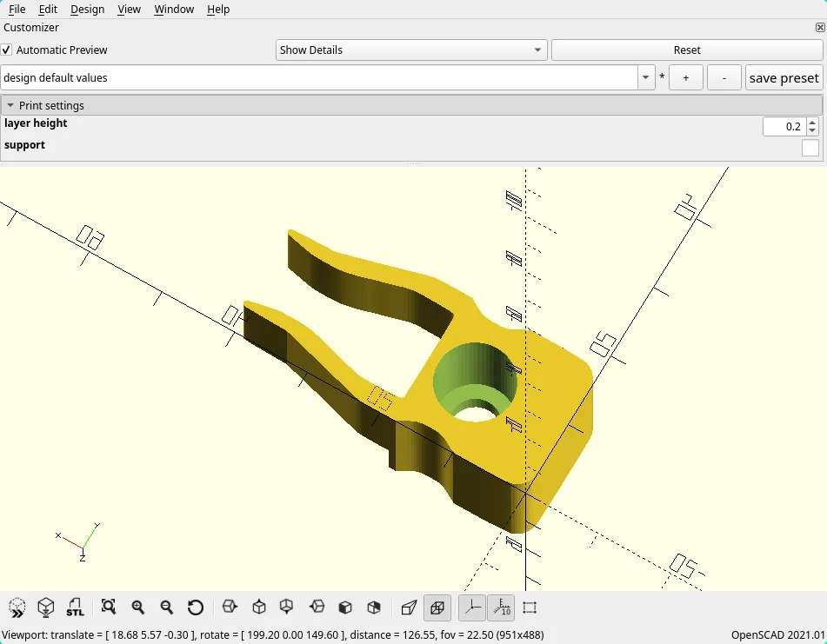Reset the view with the circular arrow icon
Viewport: 827px width, 644px height.
click(x=195, y=607)
